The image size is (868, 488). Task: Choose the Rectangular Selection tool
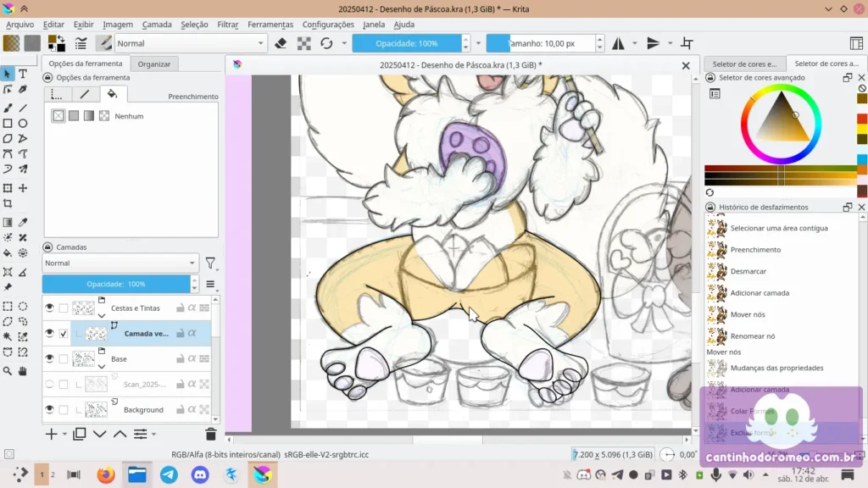[x=8, y=306]
